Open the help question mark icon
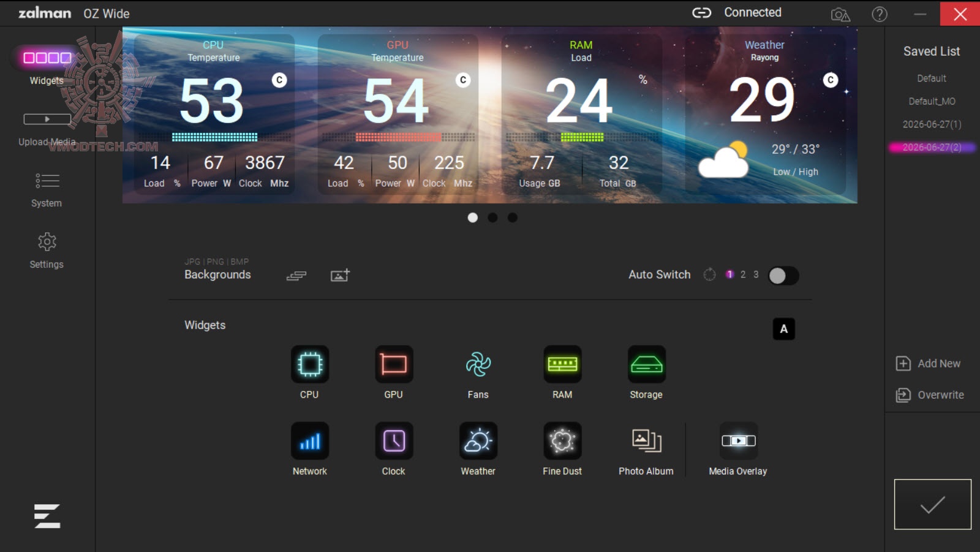This screenshot has width=980, height=552. pyautogui.click(x=880, y=13)
